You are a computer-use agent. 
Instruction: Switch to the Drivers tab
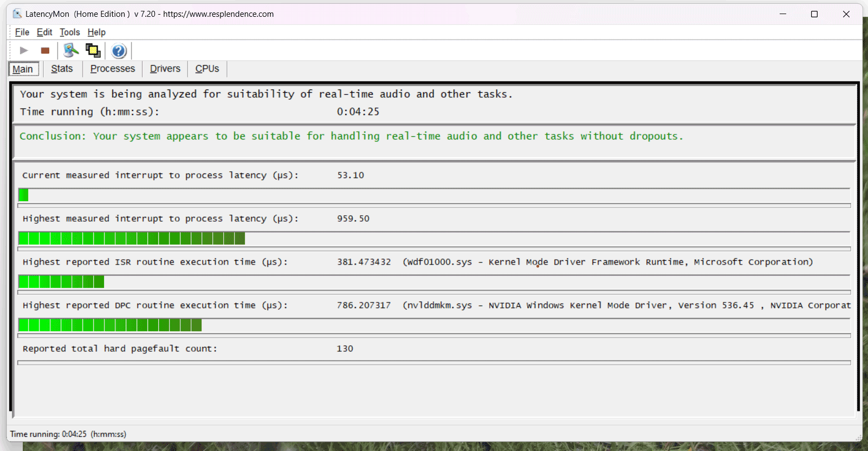pos(165,69)
